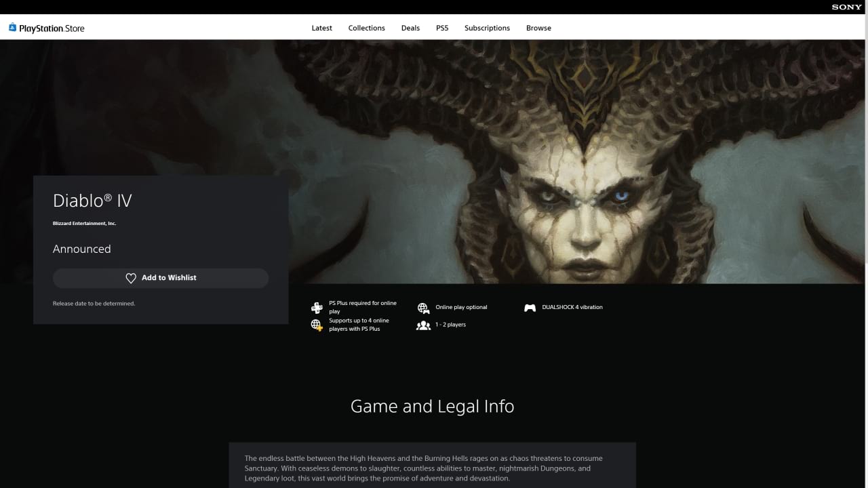Click the globe icon beside Supports up to 4 online players
The height and width of the screenshot is (488, 868).
click(317, 325)
